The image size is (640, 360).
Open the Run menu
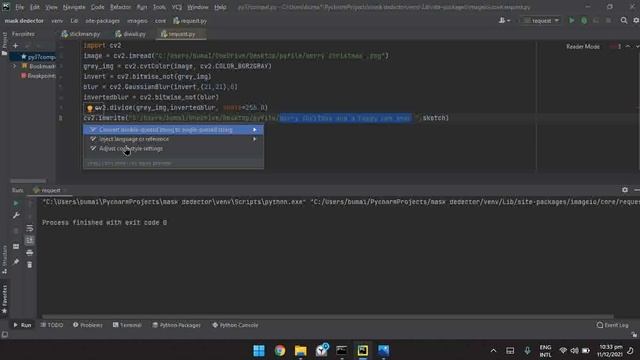[x=142, y=7]
